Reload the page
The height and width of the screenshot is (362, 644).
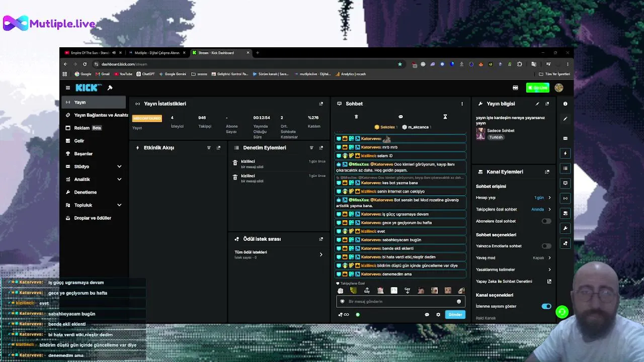tap(85, 64)
